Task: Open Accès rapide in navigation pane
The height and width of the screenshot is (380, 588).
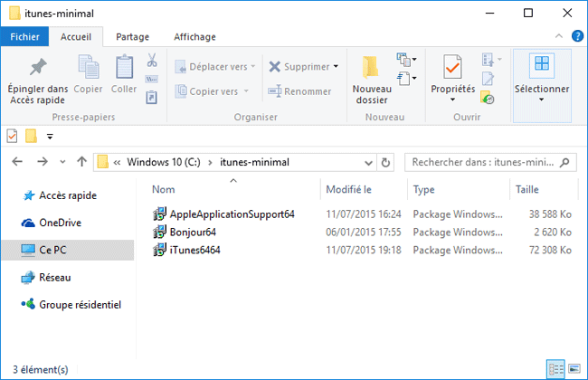Action: (68, 195)
